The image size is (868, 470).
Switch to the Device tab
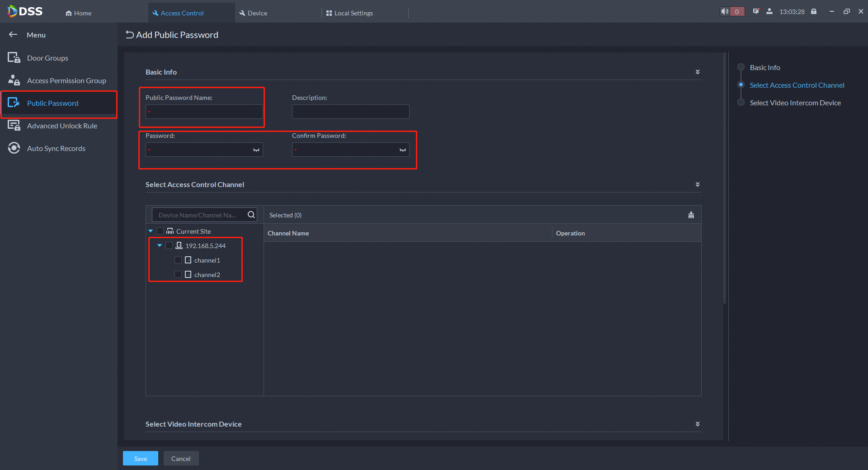[x=257, y=13]
